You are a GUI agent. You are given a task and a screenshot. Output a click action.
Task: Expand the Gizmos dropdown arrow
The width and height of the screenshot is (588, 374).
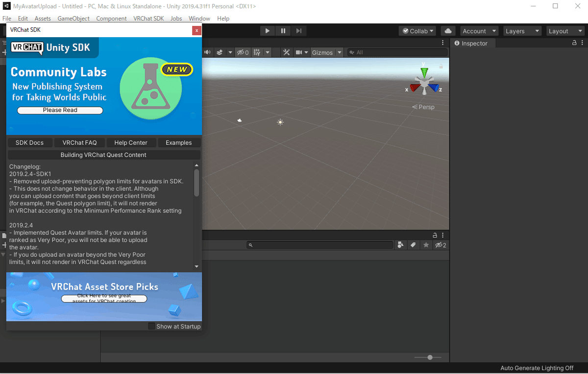pyautogui.click(x=339, y=52)
